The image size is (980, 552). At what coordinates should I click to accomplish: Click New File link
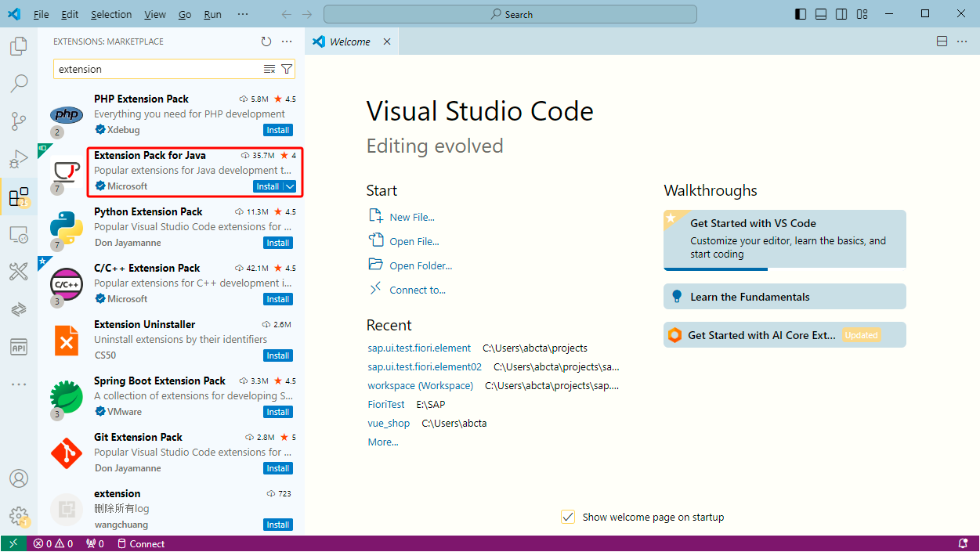(412, 217)
